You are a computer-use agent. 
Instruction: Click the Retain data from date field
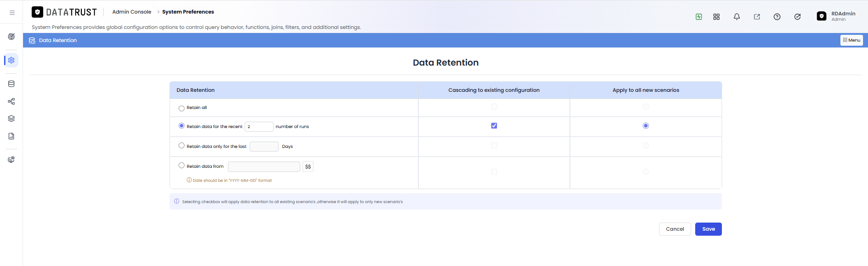point(264,166)
